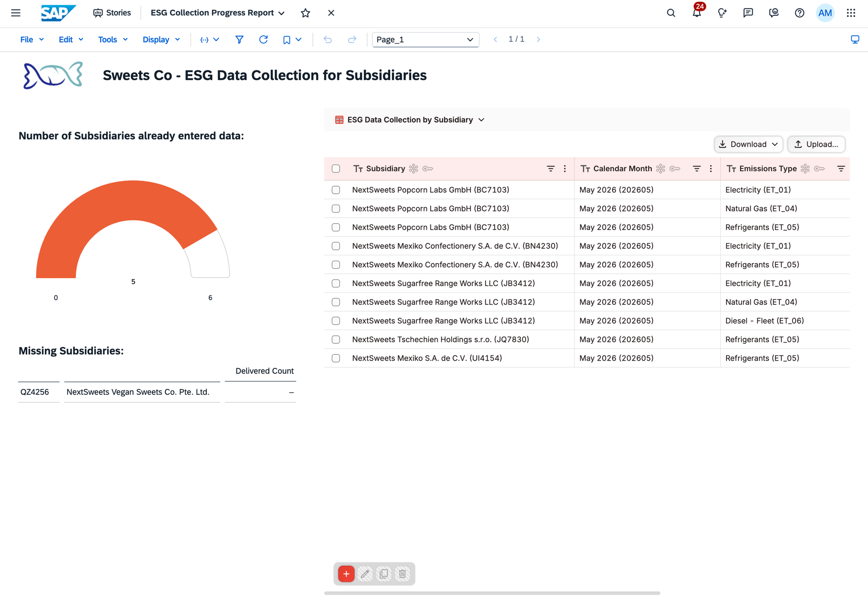The width and height of the screenshot is (868, 599).
Task: Open the Page_1 page selector dropdown
Action: pos(425,40)
